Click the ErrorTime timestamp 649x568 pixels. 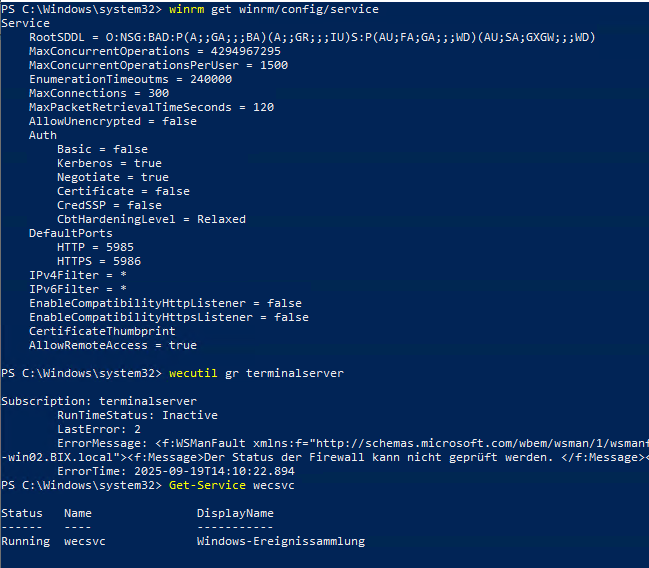coord(214,471)
